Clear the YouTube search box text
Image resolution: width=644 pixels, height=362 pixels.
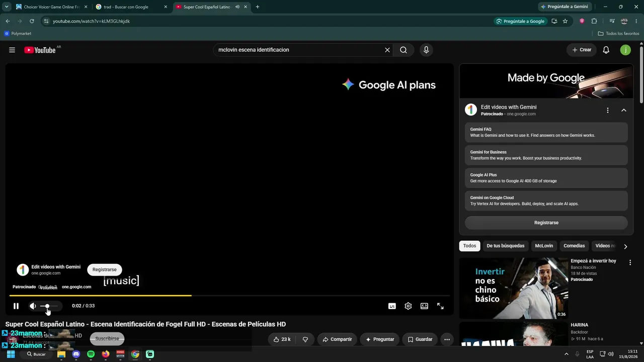pyautogui.click(x=387, y=50)
